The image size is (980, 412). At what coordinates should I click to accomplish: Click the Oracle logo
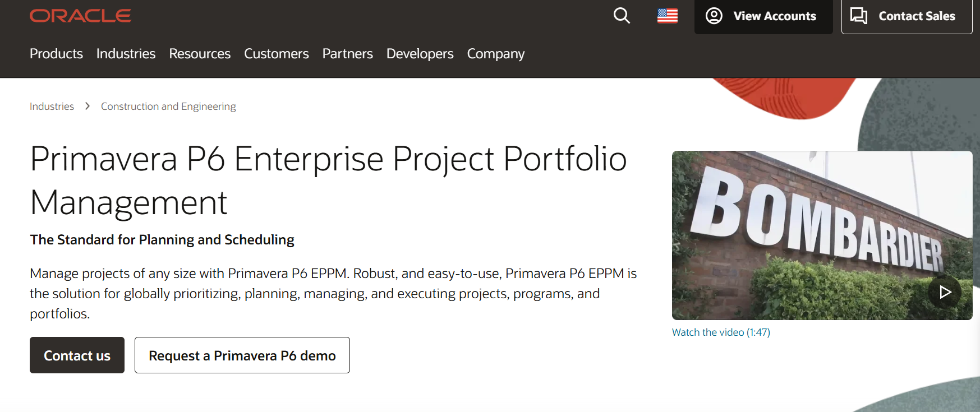pos(80,16)
